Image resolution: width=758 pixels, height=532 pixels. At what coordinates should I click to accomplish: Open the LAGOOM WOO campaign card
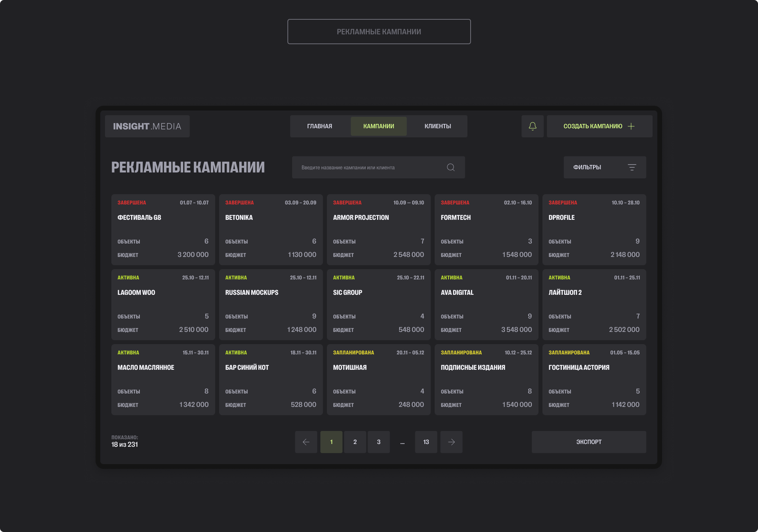163,304
